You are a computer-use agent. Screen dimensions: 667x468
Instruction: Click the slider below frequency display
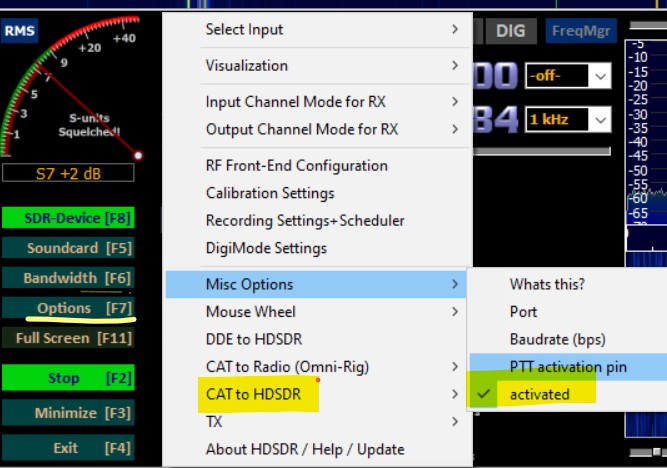click(x=542, y=151)
